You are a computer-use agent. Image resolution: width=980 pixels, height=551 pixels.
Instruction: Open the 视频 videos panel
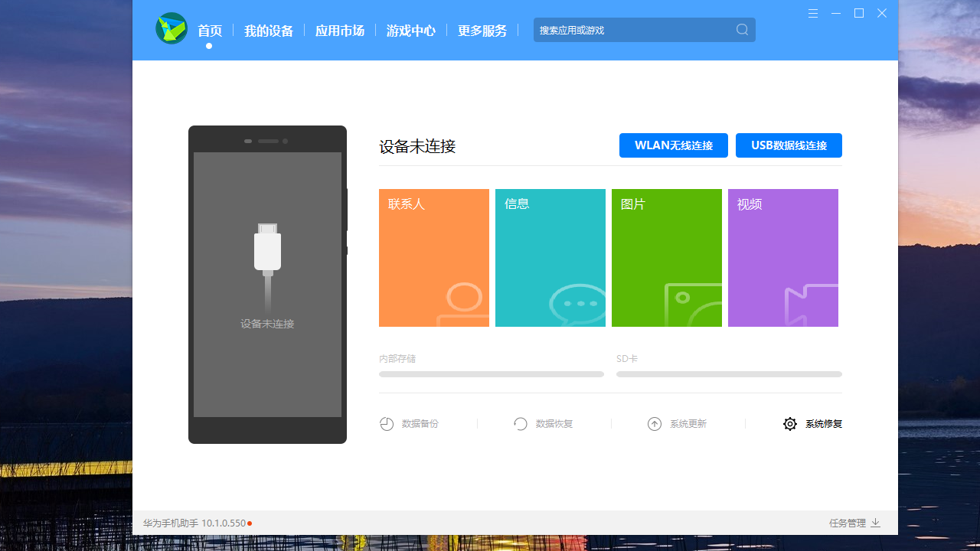click(782, 257)
